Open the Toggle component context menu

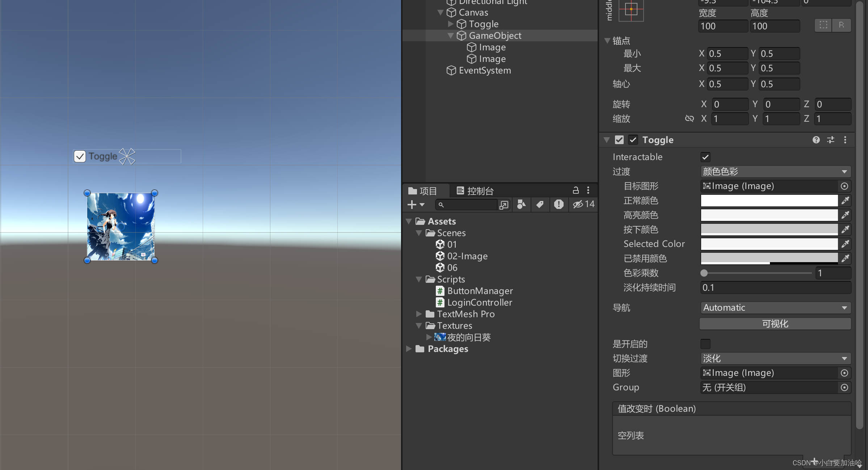pyautogui.click(x=845, y=140)
